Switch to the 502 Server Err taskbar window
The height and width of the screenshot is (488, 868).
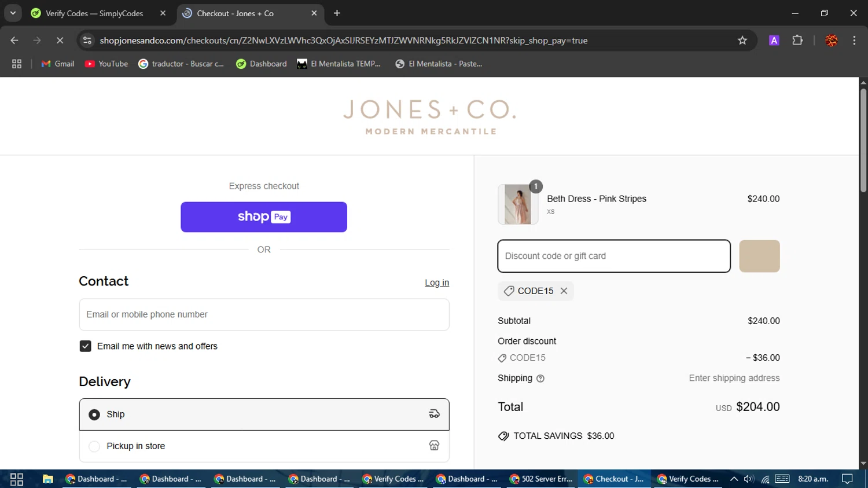tap(541, 479)
